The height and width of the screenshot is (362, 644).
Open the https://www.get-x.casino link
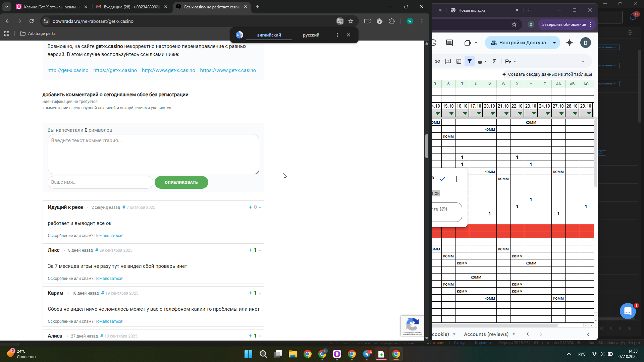(228, 70)
